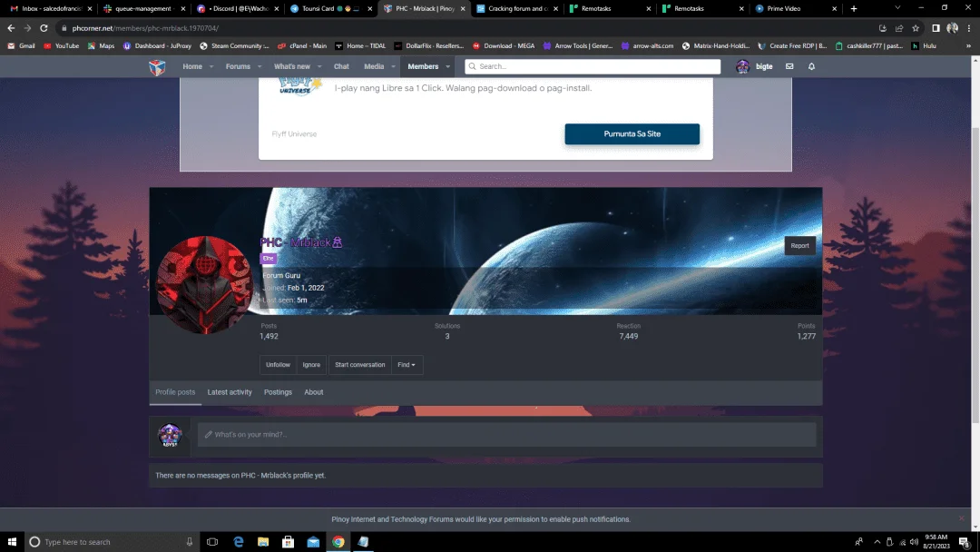
Task: Open the clock and date in taskbar
Action: 936,542
